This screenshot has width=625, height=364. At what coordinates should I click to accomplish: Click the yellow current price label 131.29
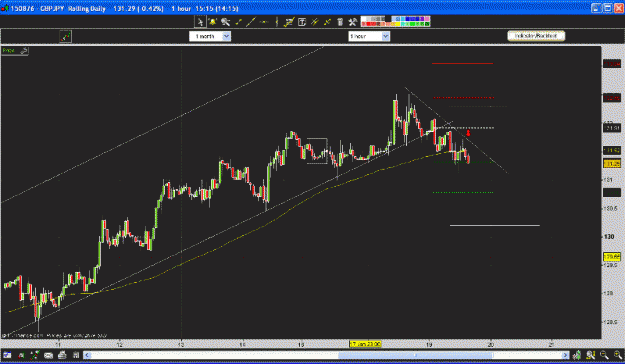pos(612,164)
